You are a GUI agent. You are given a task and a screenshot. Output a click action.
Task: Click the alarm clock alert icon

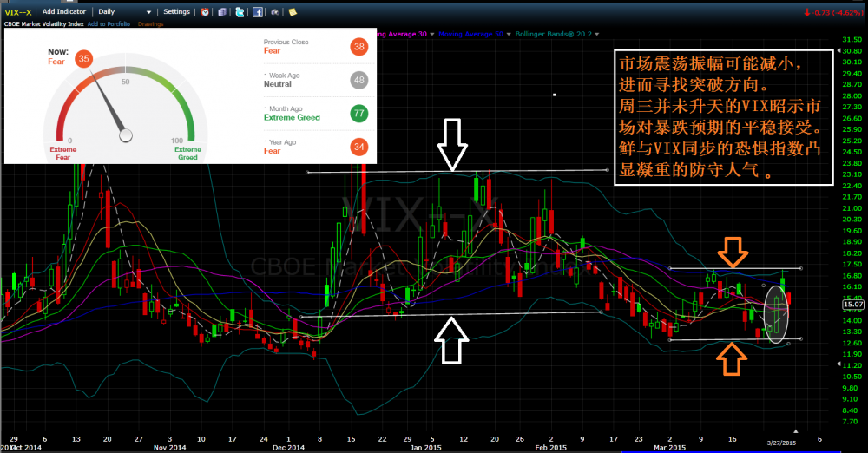tap(205, 12)
